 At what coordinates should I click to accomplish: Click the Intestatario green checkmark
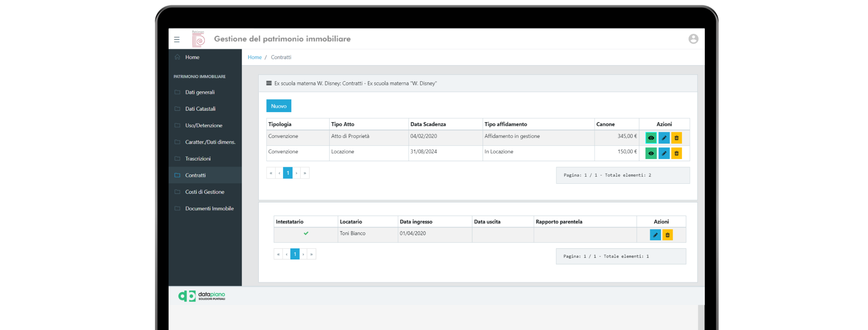306,234
